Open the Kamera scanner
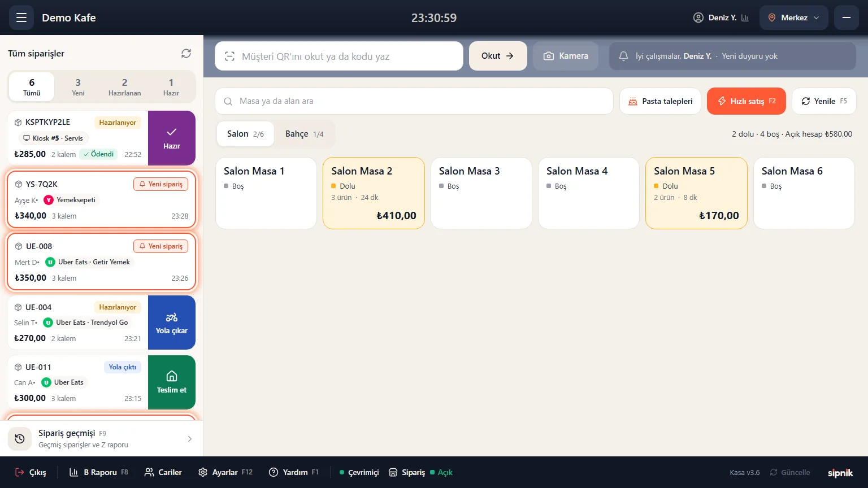Viewport: 868px width, 488px height. click(566, 56)
